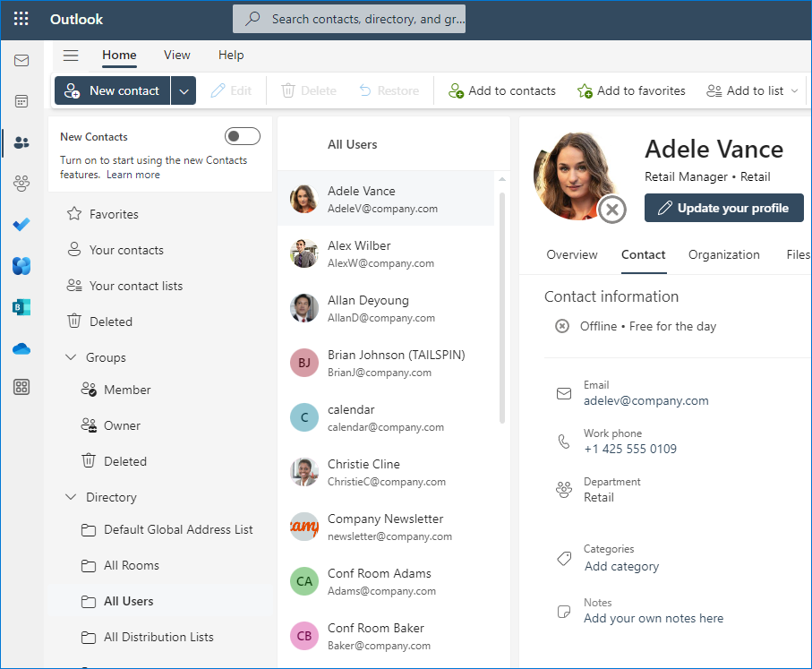This screenshot has height=669, width=812.
Task: Open the New contact dropdown arrow
Action: (x=184, y=90)
